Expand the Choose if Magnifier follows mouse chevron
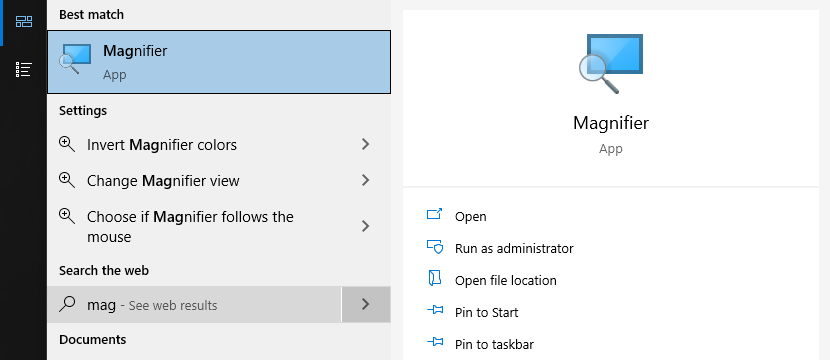The width and height of the screenshot is (830, 360). point(365,227)
